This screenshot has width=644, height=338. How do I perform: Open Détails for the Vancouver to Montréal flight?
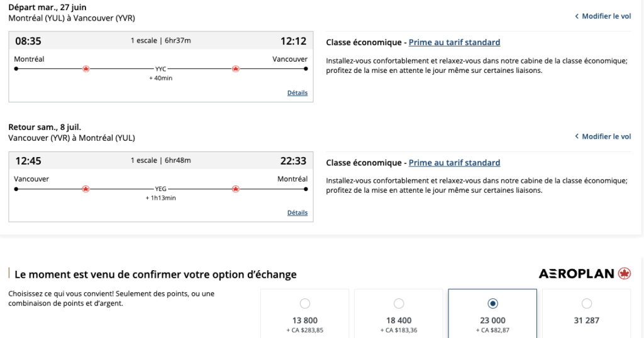pyautogui.click(x=297, y=213)
